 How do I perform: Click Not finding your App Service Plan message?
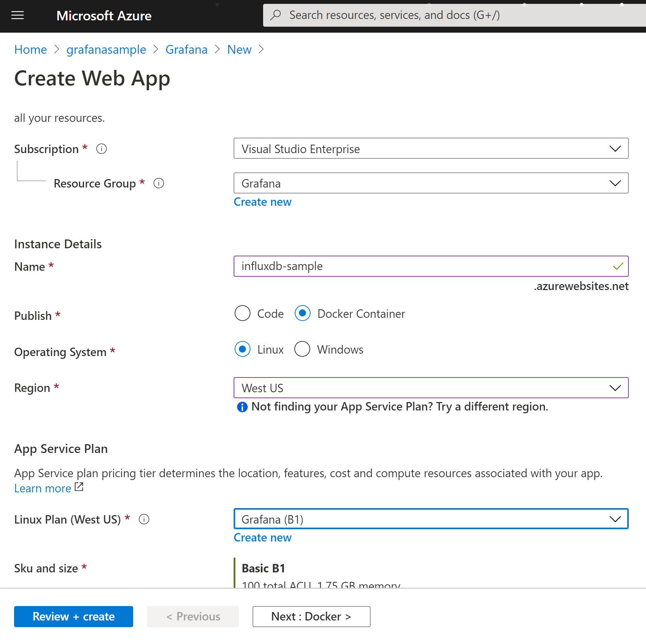400,407
